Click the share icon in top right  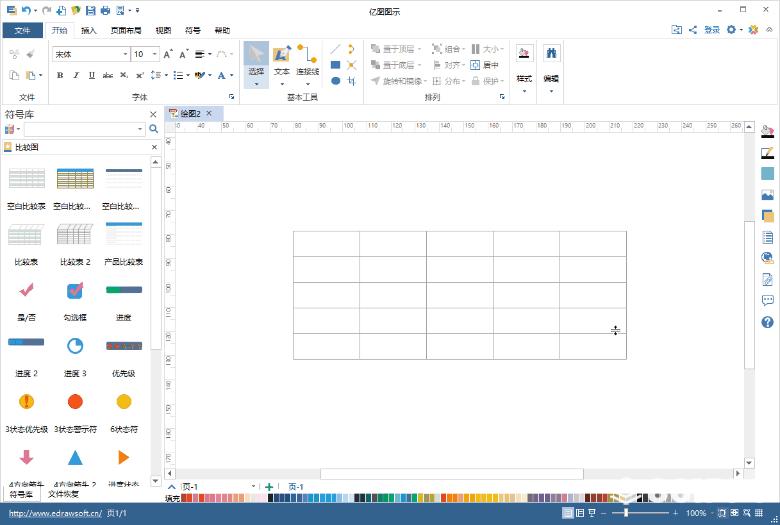click(x=692, y=30)
